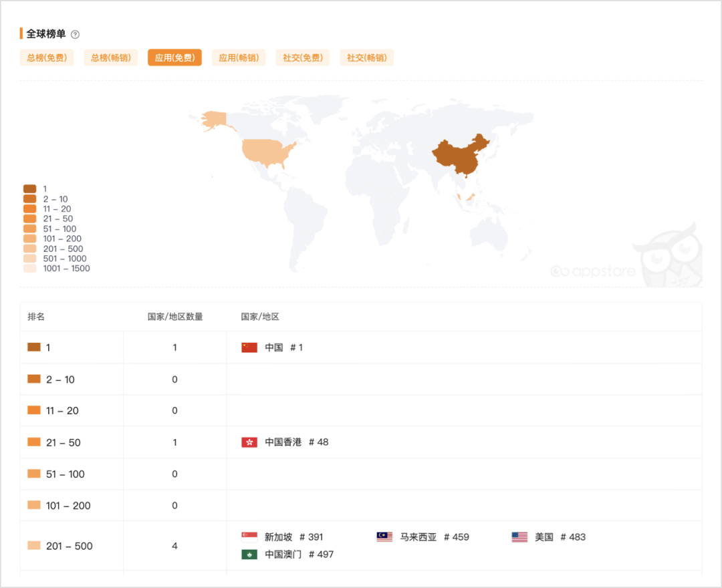
Task: Click the map legend swatch for 1001 – 1500
Action: [30, 268]
